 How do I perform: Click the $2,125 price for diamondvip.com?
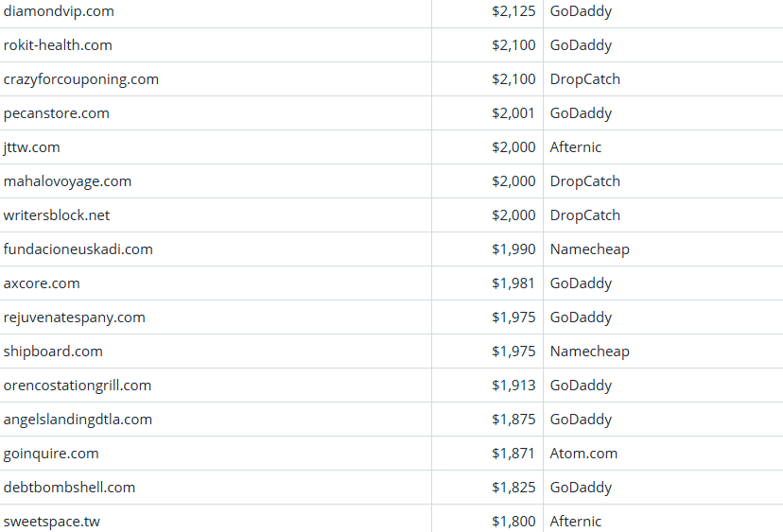click(x=513, y=11)
